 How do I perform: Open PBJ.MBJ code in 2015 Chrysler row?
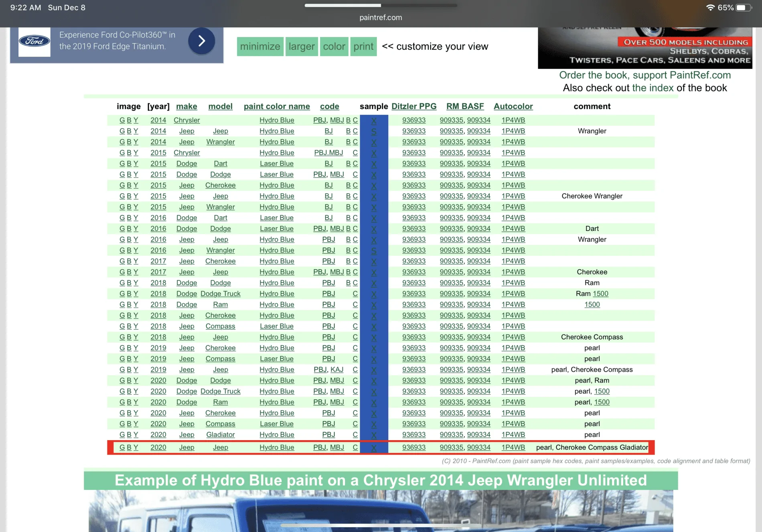(328, 153)
